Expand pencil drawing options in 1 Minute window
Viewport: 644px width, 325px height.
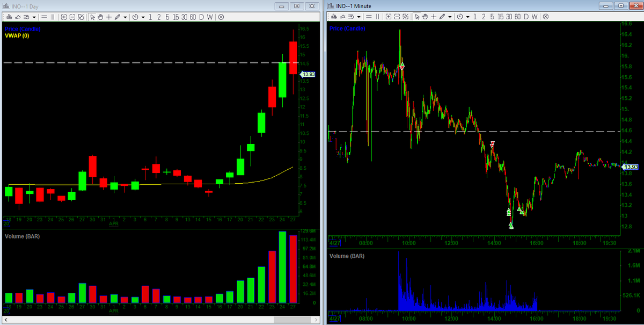[x=450, y=17]
